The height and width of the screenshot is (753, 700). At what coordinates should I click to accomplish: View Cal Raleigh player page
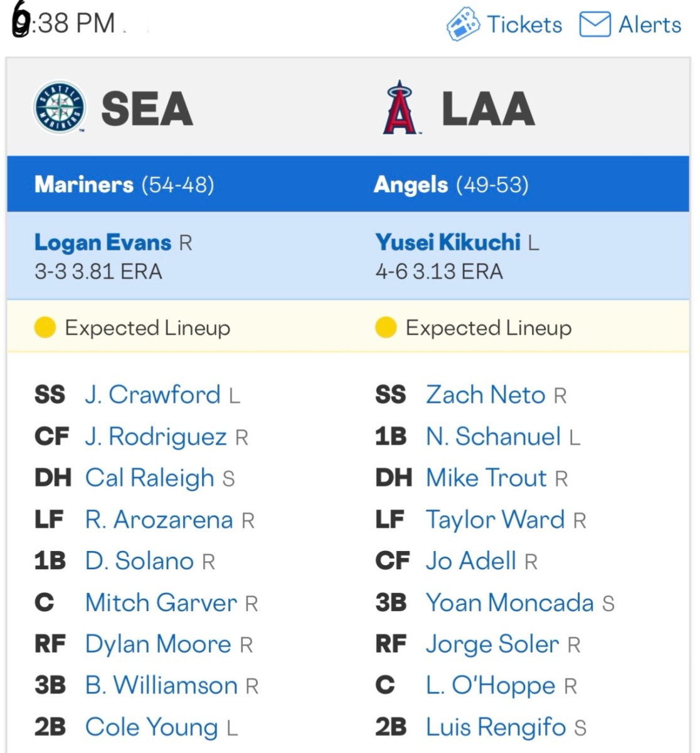[x=150, y=478]
